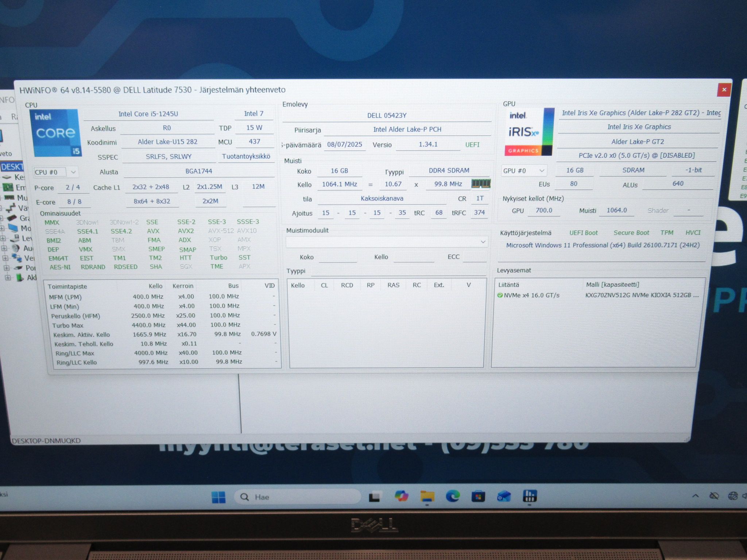This screenshot has width=747, height=560.
Task: Click the DELL 05423Y motherboard field
Action: click(x=387, y=116)
